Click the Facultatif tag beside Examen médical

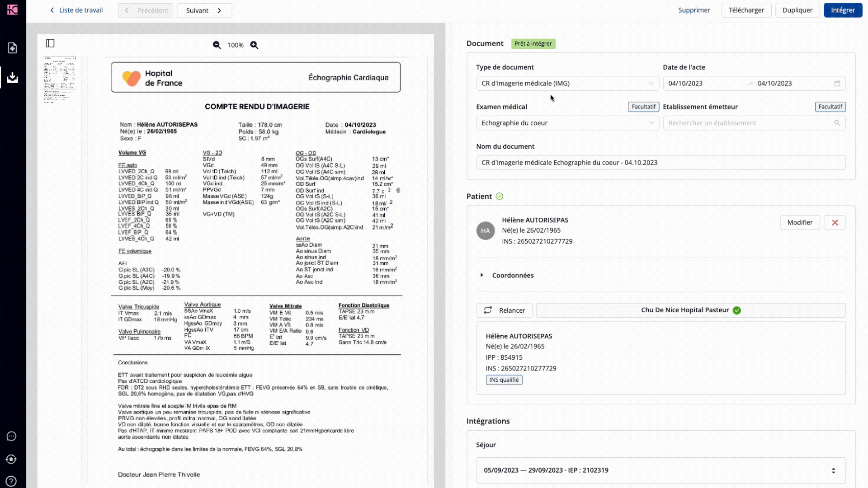(x=643, y=107)
